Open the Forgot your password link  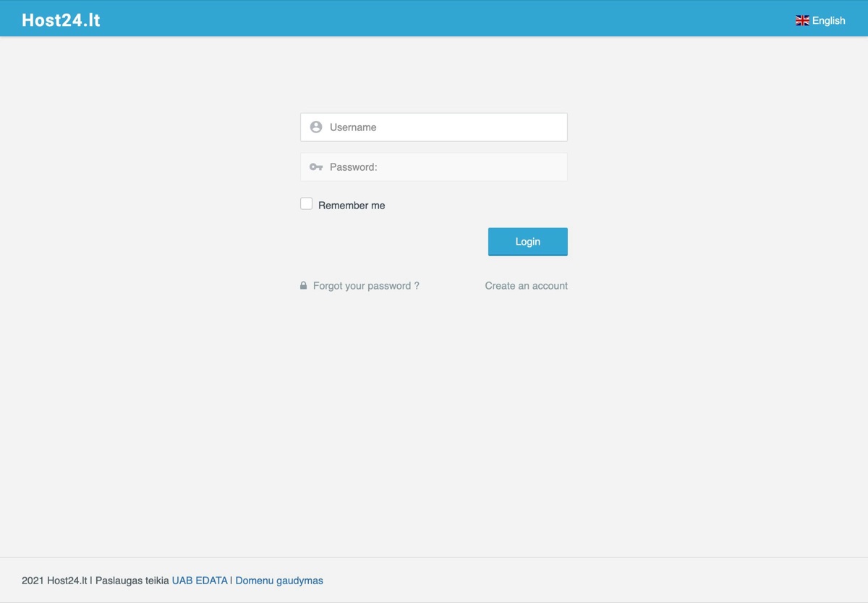click(366, 286)
